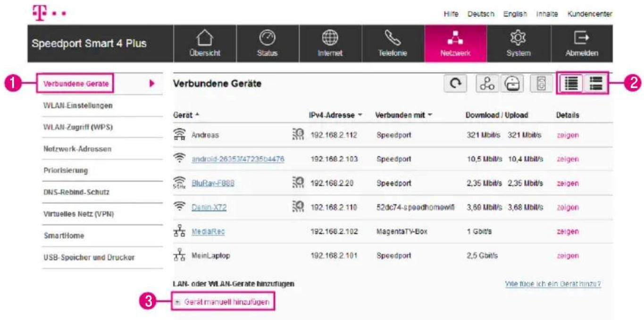
Task: Click the MagentaTV-Box connection entry
Action: point(401,231)
